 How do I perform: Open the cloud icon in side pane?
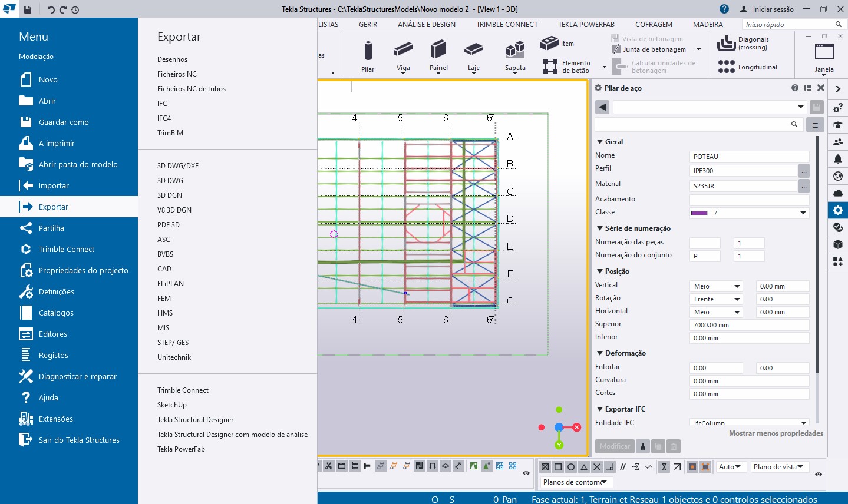tap(837, 193)
